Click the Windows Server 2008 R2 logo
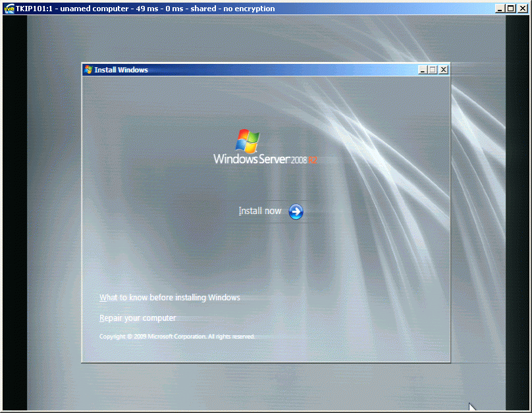Screen dimensions: 532x413 tap(265, 147)
